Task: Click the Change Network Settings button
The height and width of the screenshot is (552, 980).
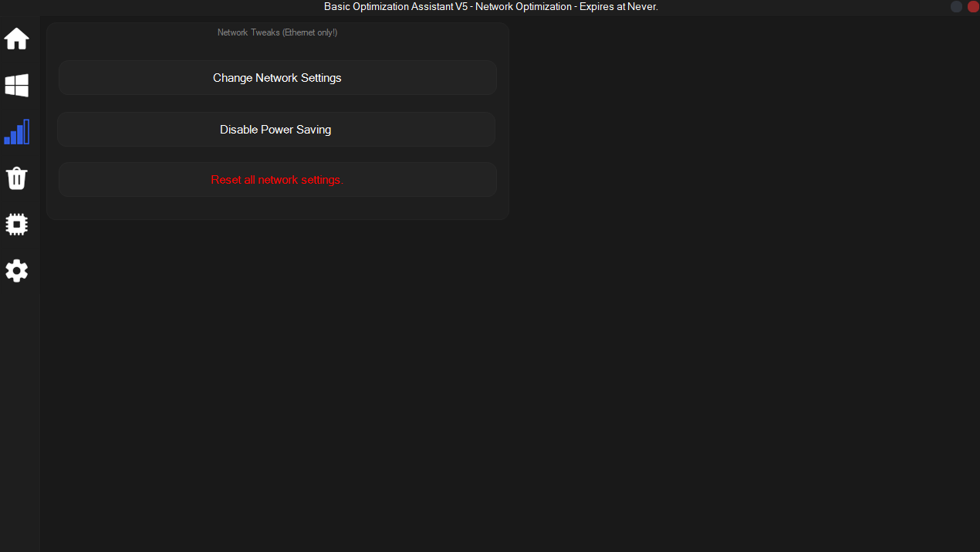Action: tap(277, 78)
